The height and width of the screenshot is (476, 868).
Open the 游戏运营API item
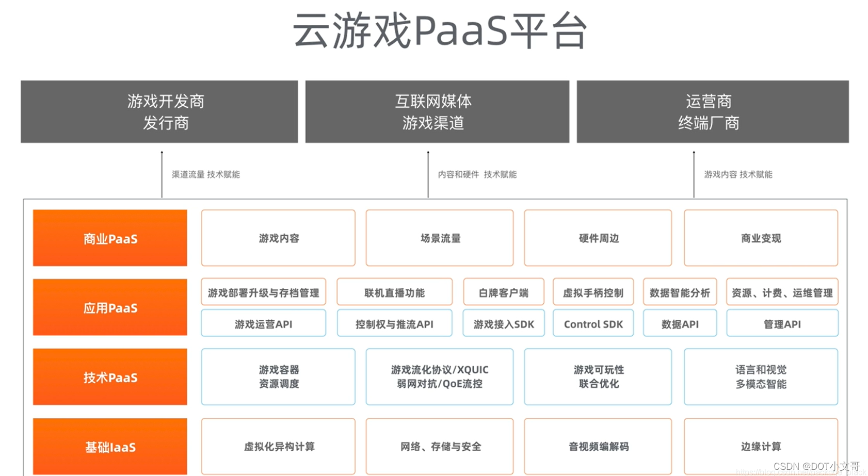[263, 324]
